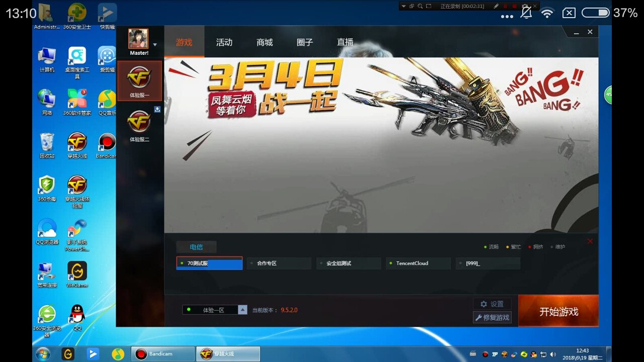Choose the 合作专区 server

tap(279, 263)
